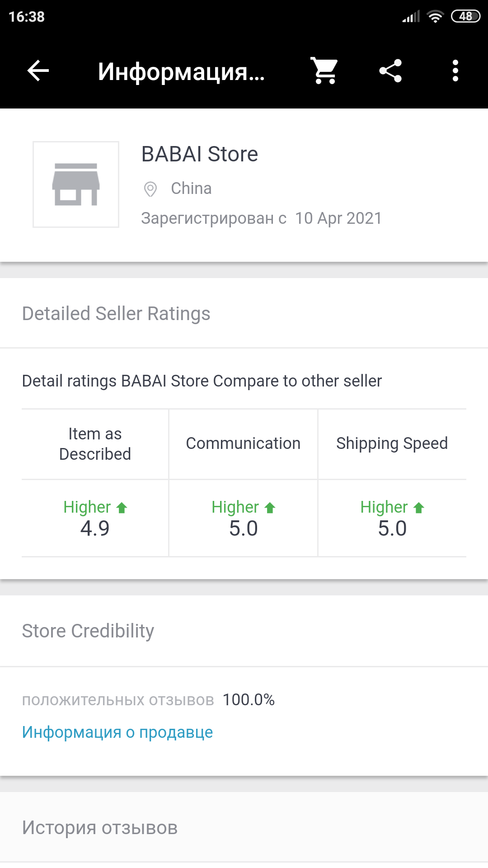Tap the green arrow under Communication

pyautogui.click(x=270, y=508)
